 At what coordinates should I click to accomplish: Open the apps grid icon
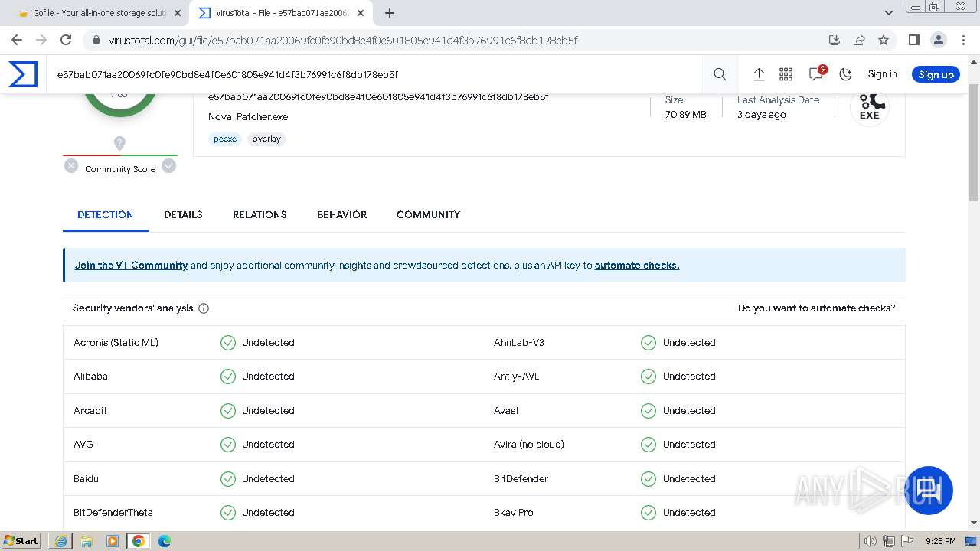786,74
